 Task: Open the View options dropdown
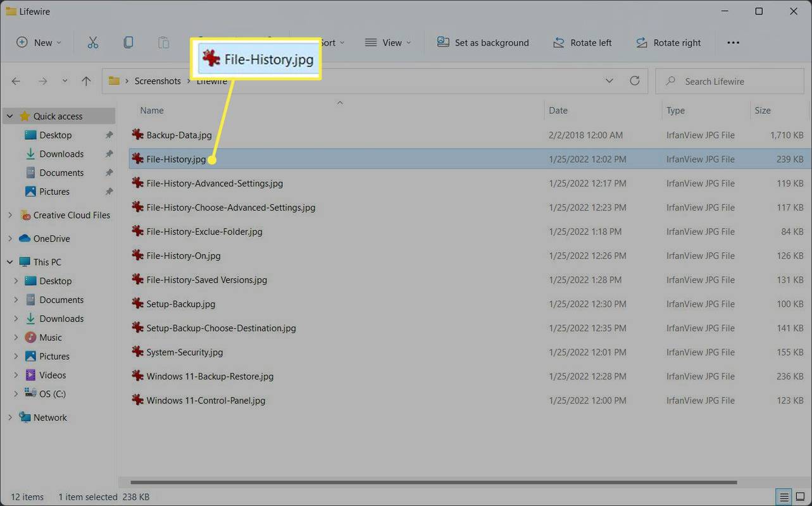pyautogui.click(x=388, y=42)
